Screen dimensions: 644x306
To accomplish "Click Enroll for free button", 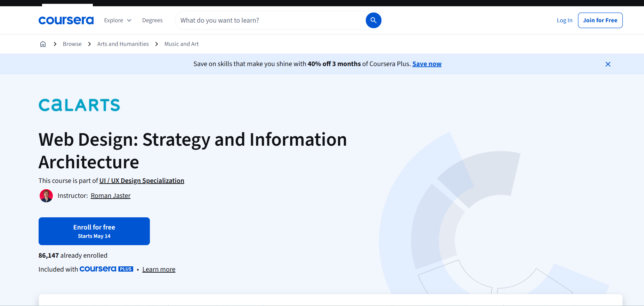I will [94, 231].
